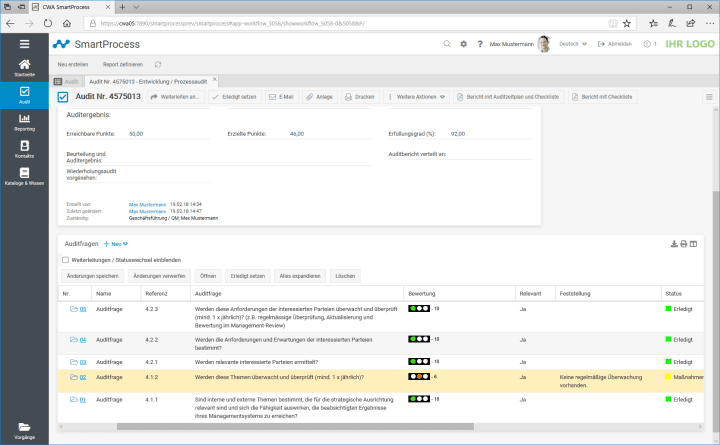Image resolution: width=720 pixels, height=445 pixels.
Task: Click the browser refresh button
Action: click(x=48, y=23)
